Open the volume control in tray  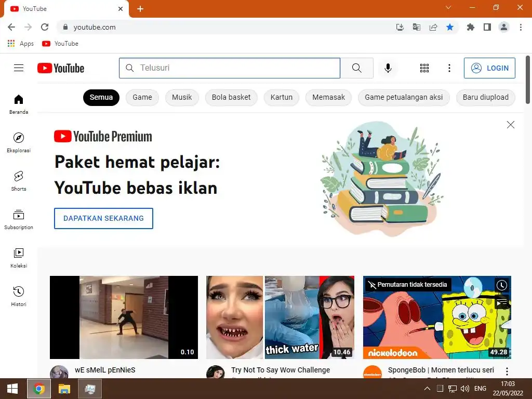click(464, 389)
